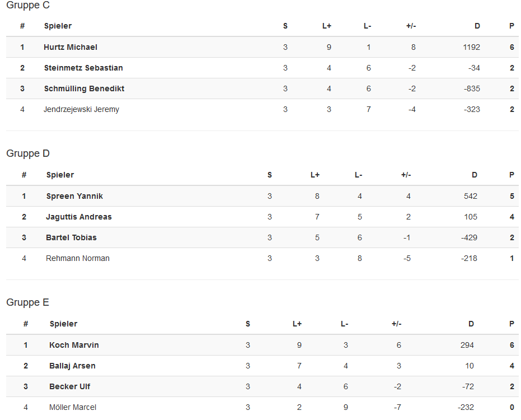The height and width of the screenshot is (420, 521).
Task: Click Jaguttis Andreas player name
Action: (x=79, y=217)
